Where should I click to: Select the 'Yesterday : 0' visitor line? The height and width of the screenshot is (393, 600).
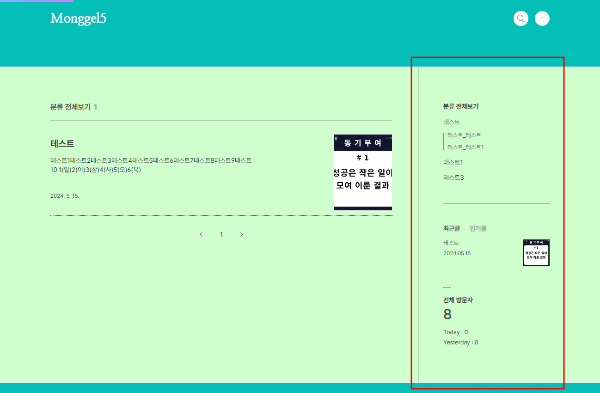(x=461, y=342)
